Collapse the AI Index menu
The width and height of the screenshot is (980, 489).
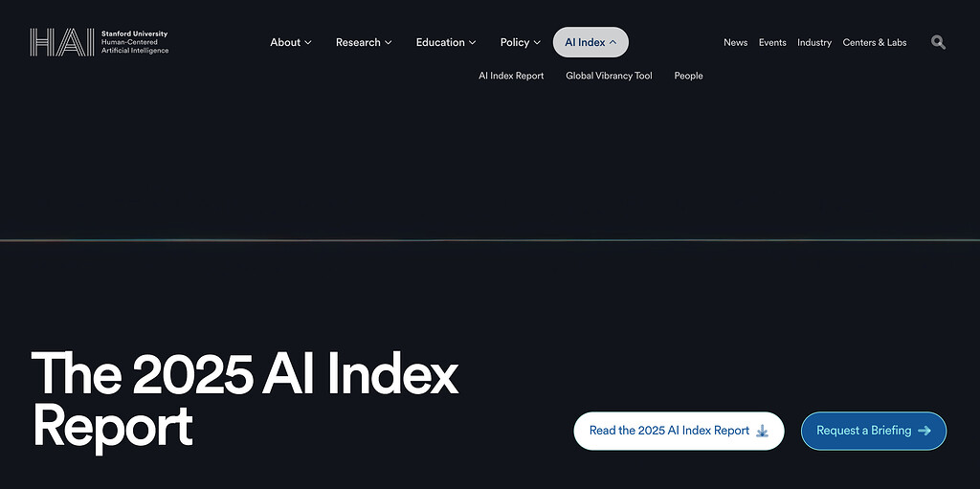click(x=590, y=42)
